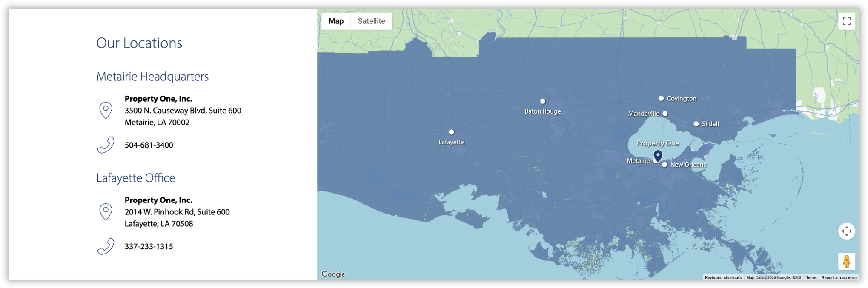Click the Lafayette map marker dot
Screen dimensions: 868x288
452,132
